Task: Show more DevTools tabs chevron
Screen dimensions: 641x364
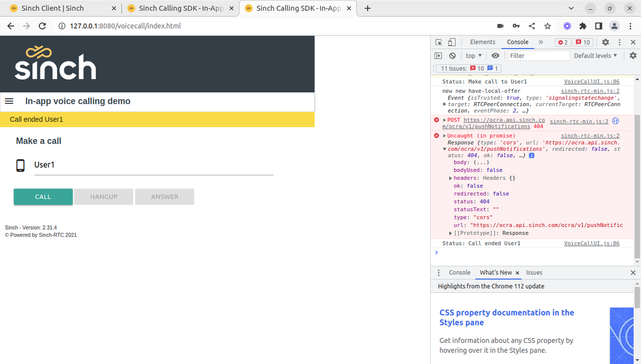Action: [541, 43]
